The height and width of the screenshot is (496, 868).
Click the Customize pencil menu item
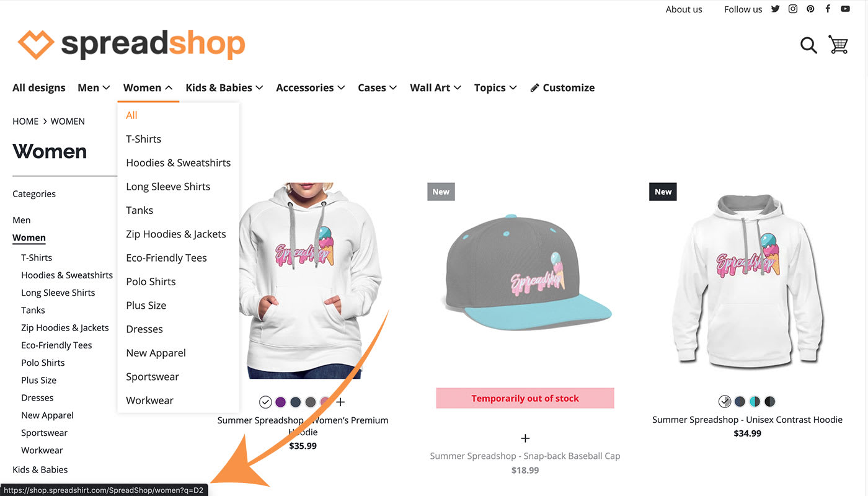point(562,87)
